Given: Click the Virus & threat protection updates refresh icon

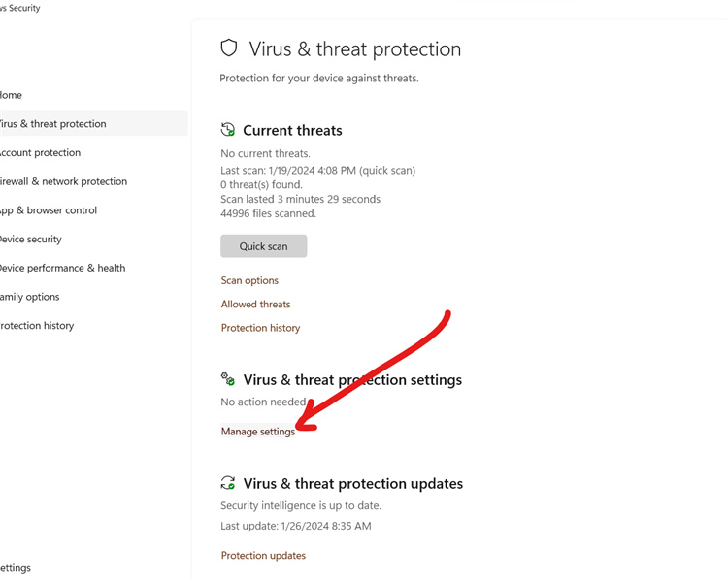Looking at the screenshot, I should [228, 483].
